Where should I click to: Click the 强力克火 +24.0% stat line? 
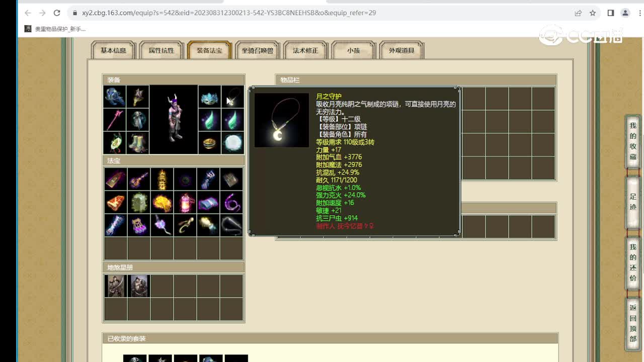tap(341, 195)
